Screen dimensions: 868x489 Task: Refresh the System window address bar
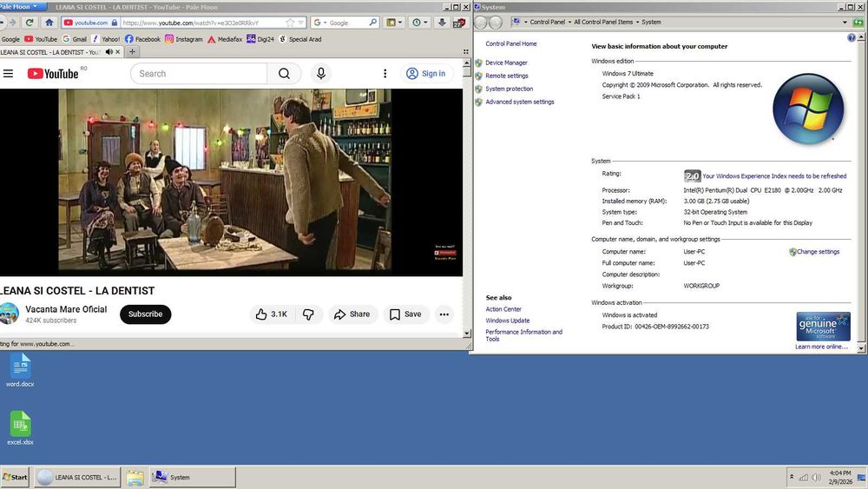click(858, 23)
